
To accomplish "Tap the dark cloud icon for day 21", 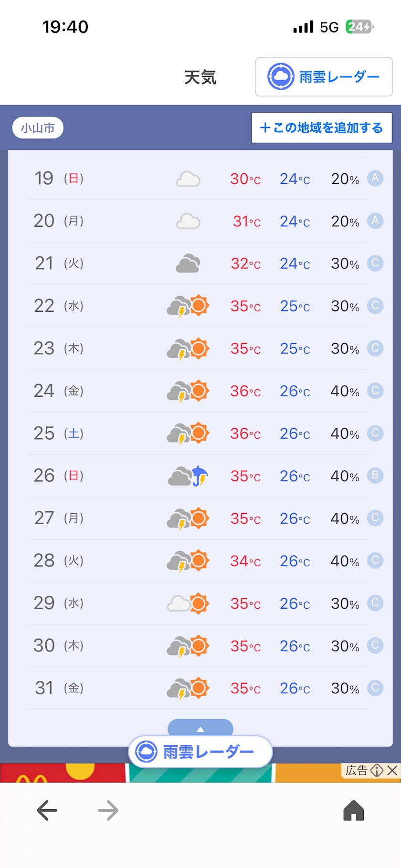I will coord(188,264).
